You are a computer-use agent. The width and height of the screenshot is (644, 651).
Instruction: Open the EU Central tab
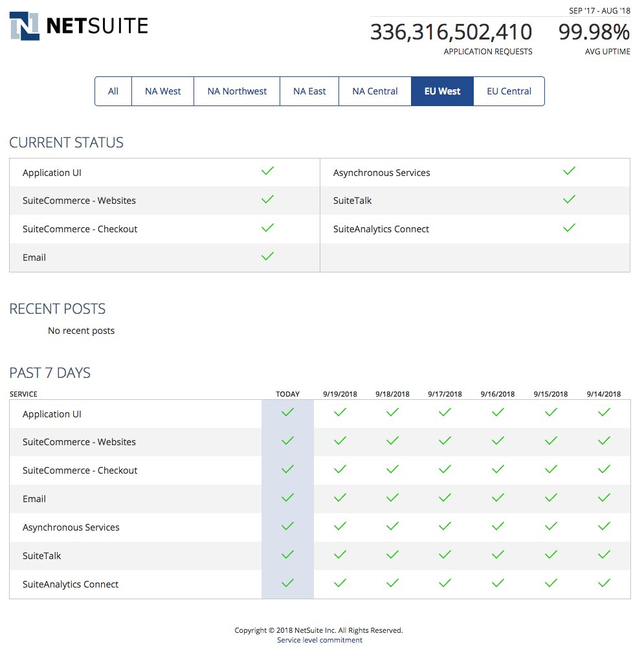click(509, 91)
